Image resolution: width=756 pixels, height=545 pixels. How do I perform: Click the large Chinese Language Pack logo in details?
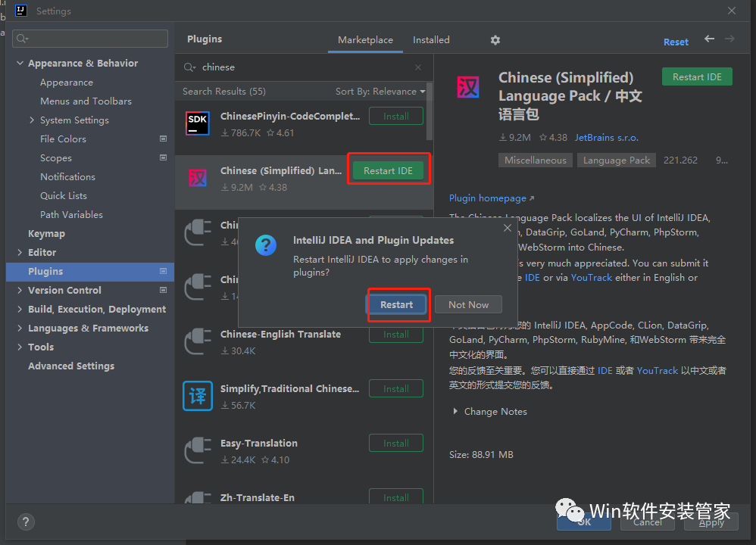(468, 87)
